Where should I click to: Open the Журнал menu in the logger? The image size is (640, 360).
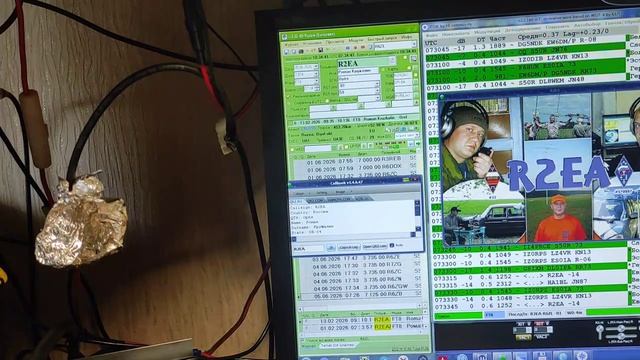pyautogui.click(x=291, y=44)
